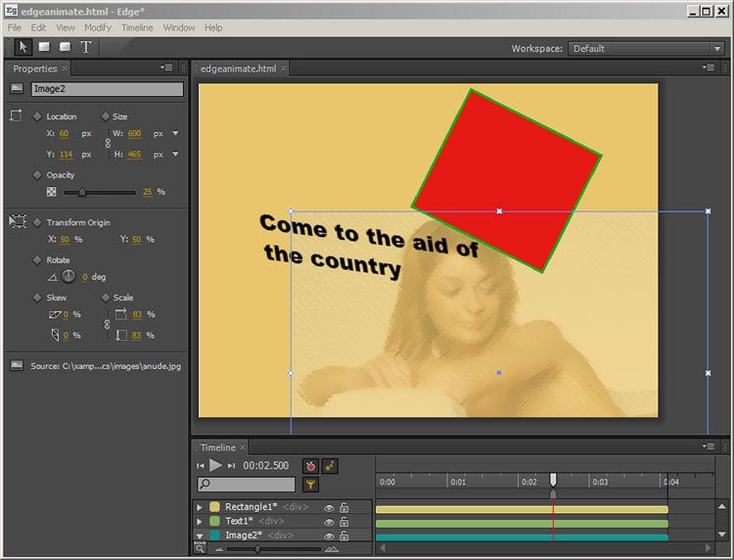Toggle the Location keyframe diamond
This screenshot has height=560, width=734.
pyautogui.click(x=37, y=117)
